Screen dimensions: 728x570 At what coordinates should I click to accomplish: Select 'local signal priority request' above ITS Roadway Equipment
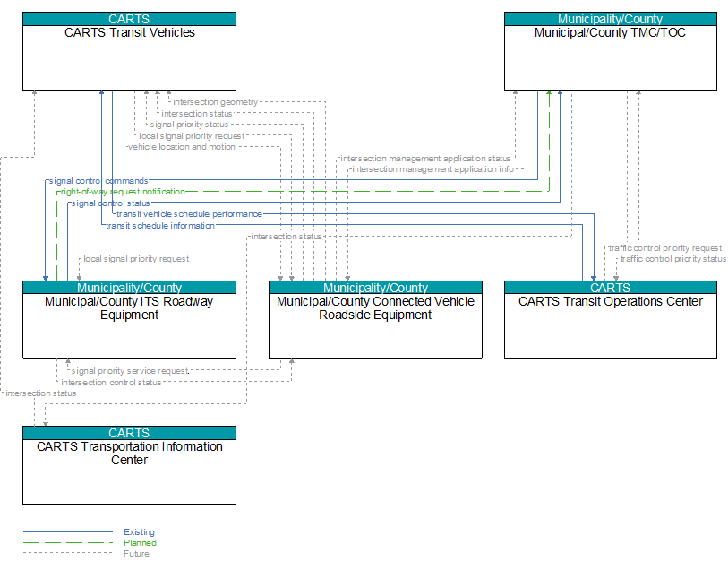pos(136,259)
